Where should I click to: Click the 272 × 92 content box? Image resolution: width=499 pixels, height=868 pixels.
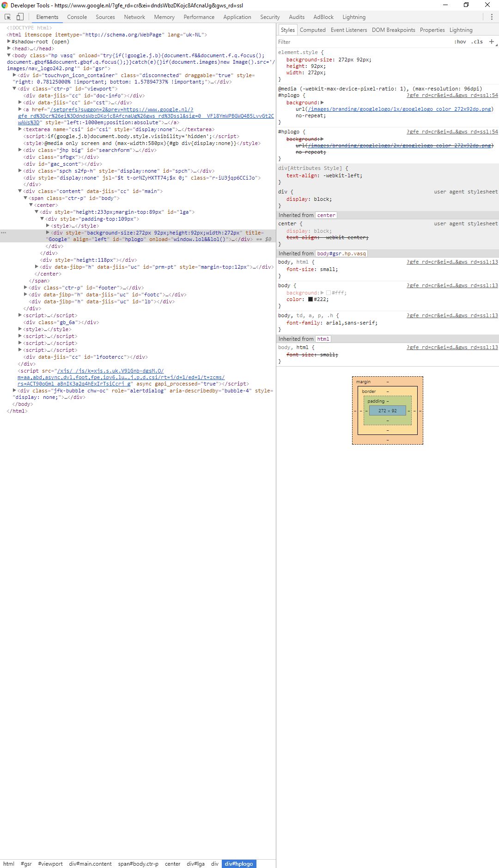(x=388, y=410)
